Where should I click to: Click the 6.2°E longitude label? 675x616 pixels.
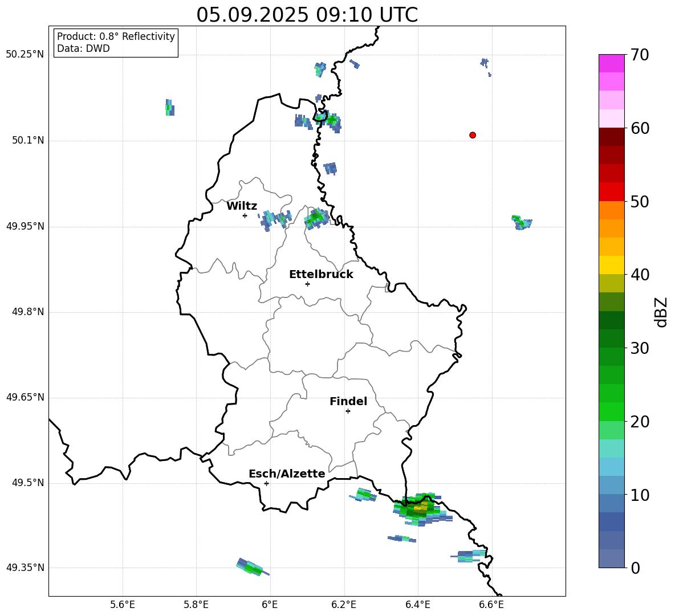pyautogui.click(x=344, y=605)
